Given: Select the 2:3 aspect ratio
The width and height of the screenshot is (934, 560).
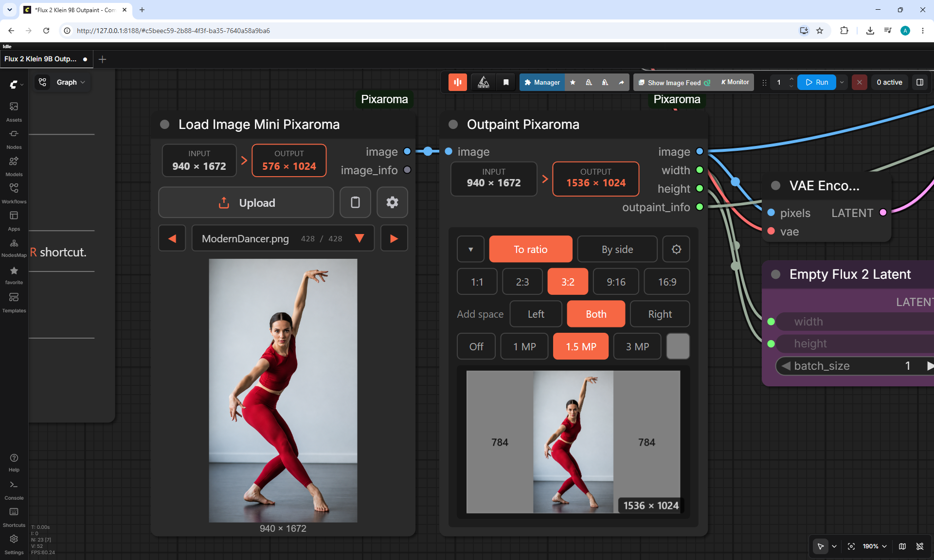Looking at the screenshot, I should [522, 282].
